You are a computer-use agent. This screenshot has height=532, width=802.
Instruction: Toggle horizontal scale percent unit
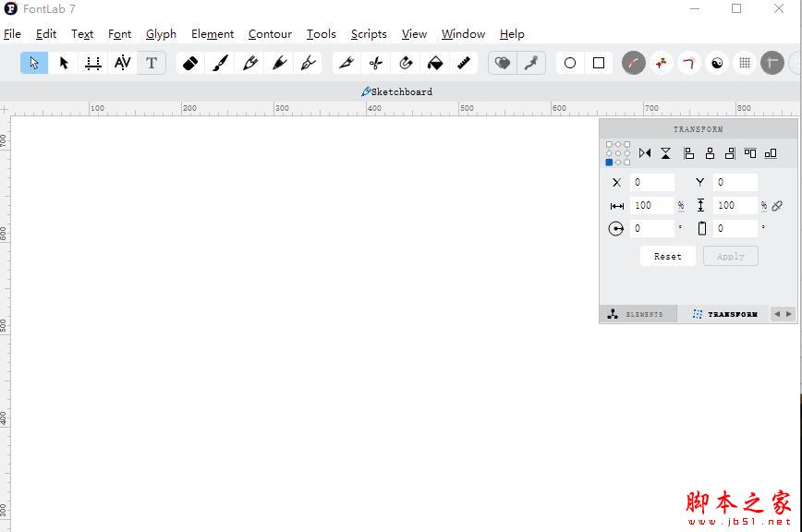pos(681,205)
